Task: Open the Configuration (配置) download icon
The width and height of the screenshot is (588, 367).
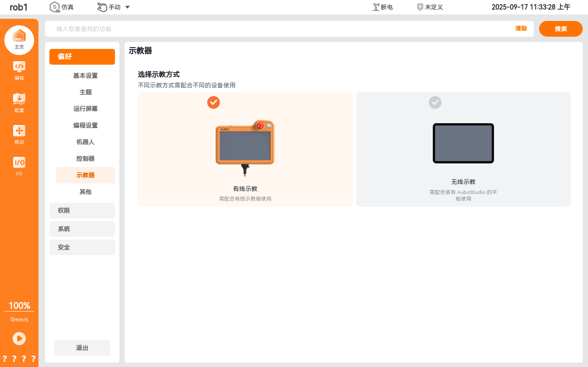Action: 19,99
